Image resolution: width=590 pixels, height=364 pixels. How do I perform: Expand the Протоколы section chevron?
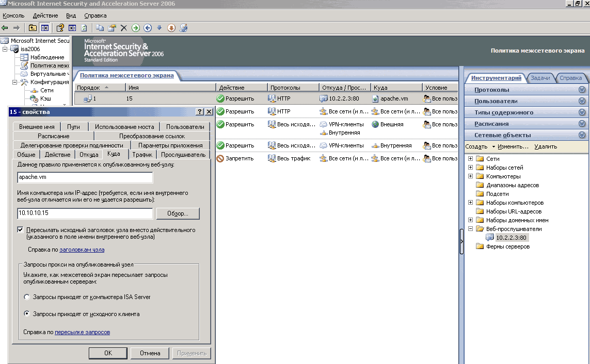click(582, 89)
